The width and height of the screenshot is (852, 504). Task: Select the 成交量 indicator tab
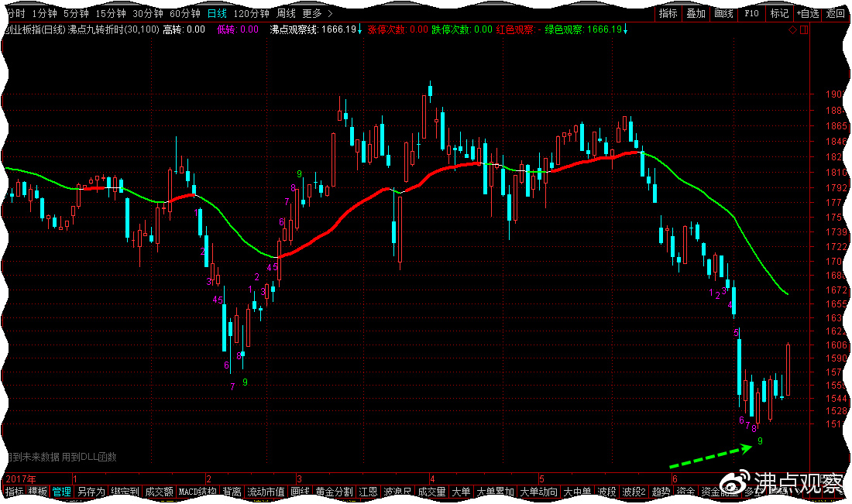coord(431,492)
